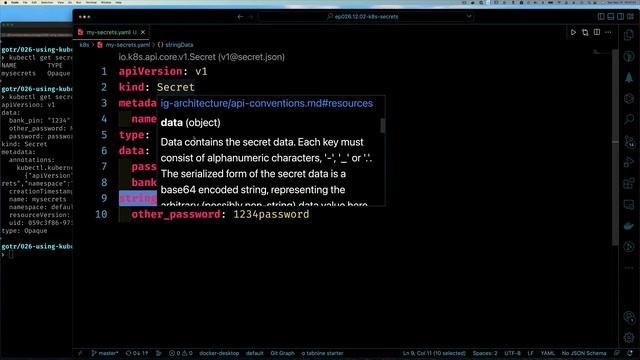This screenshot has width=640, height=360.
Task: Open the GitHub view in activity bar
Action: 629,56
